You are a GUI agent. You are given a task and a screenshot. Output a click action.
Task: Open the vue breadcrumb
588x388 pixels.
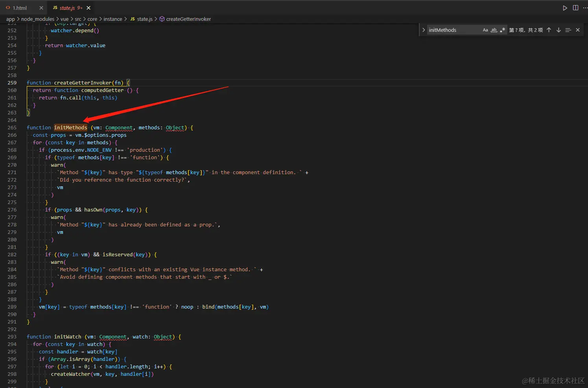tap(65, 19)
